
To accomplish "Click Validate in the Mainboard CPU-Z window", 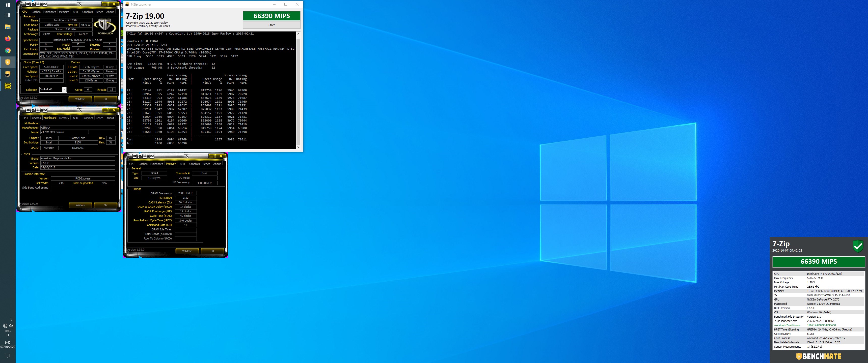I will 80,205.
